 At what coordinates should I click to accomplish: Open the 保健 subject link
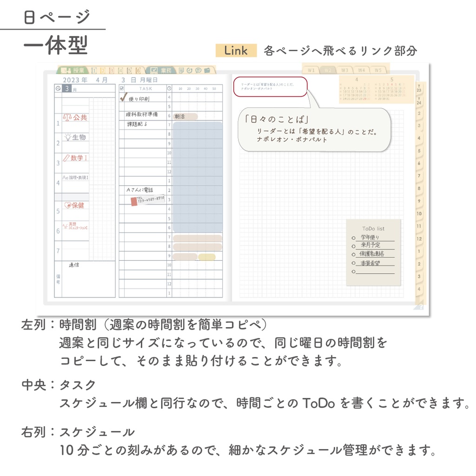[x=73, y=205]
